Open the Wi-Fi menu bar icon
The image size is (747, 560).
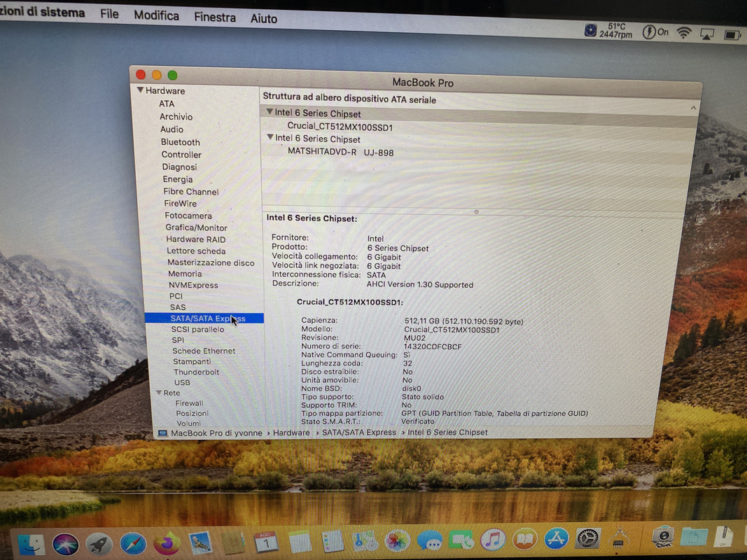(x=684, y=33)
